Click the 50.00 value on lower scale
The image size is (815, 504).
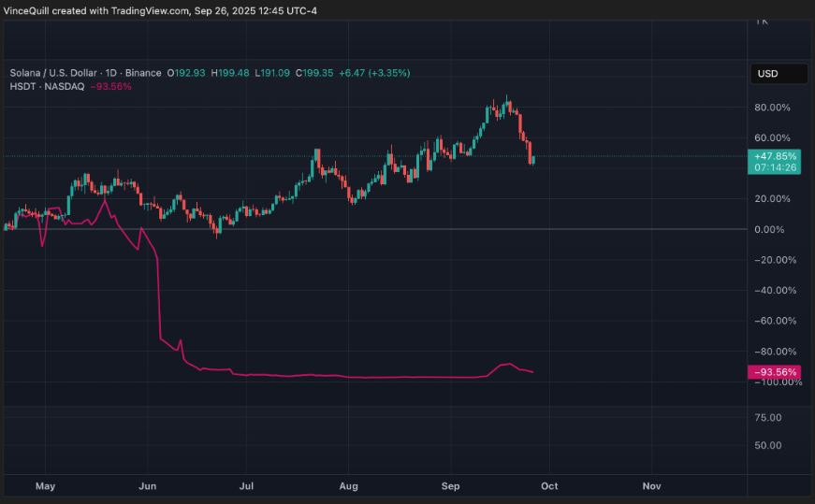[x=768, y=445]
